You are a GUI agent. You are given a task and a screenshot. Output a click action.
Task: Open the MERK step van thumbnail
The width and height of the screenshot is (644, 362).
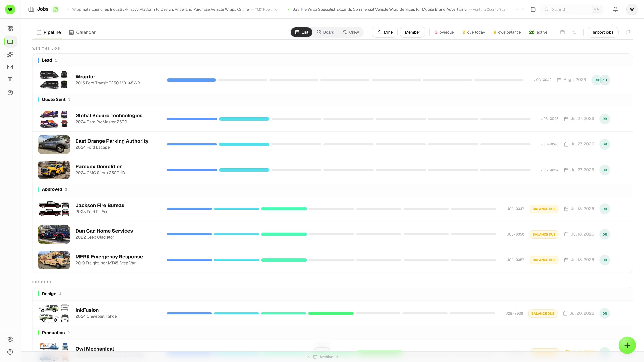coord(54,260)
